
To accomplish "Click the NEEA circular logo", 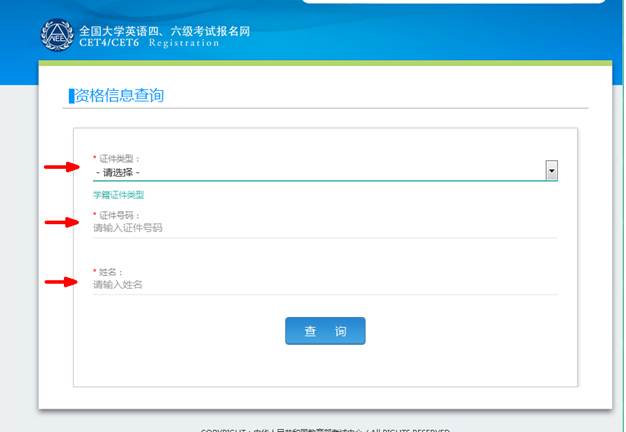I will point(57,35).
